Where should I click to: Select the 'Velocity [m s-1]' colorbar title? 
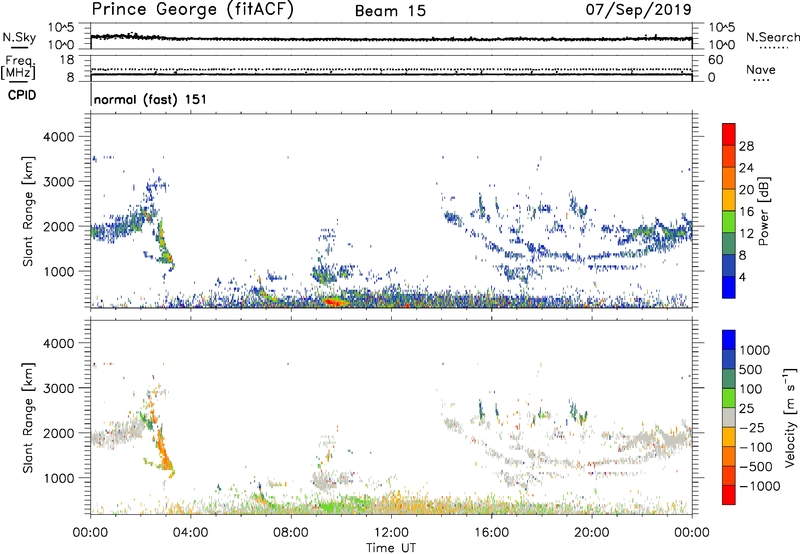click(x=790, y=417)
